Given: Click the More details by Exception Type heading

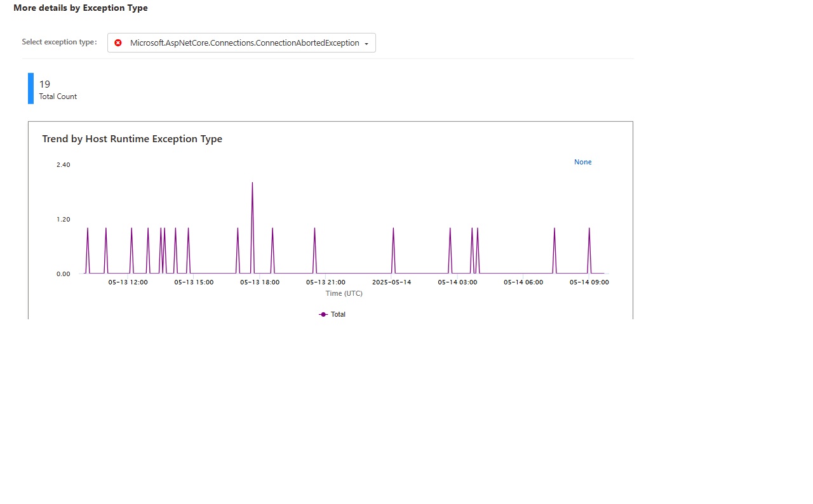Looking at the screenshot, I should pyautogui.click(x=81, y=8).
